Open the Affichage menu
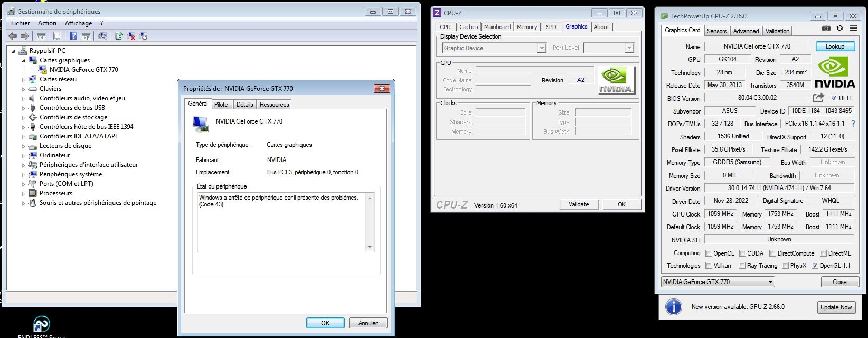Image resolution: width=868 pixels, height=338 pixels. tap(78, 23)
